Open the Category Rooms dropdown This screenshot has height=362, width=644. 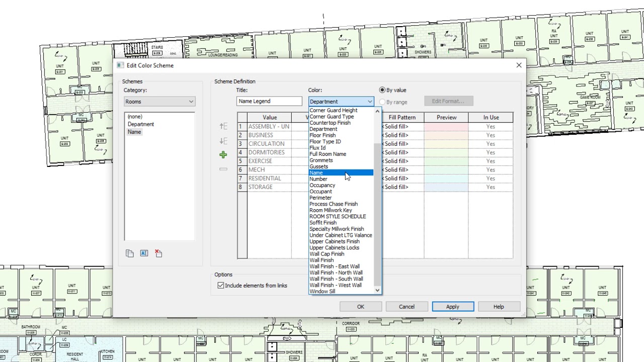click(x=159, y=102)
